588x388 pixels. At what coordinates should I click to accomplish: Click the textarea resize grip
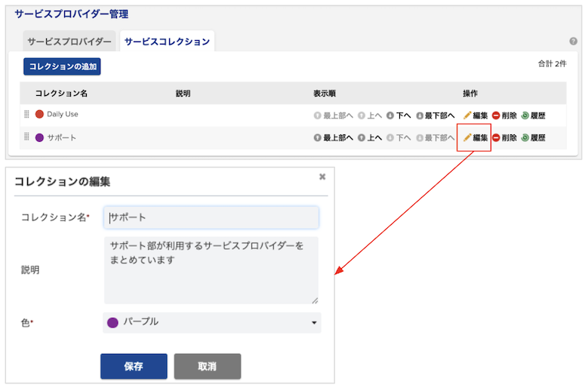point(315,300)
